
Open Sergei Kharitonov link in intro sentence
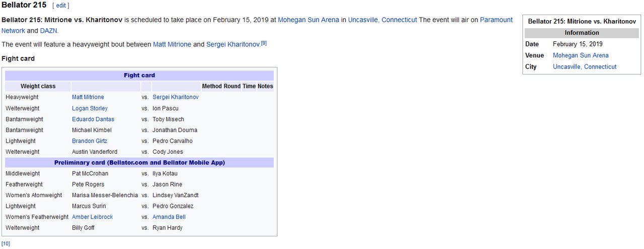tap(233, 44)
